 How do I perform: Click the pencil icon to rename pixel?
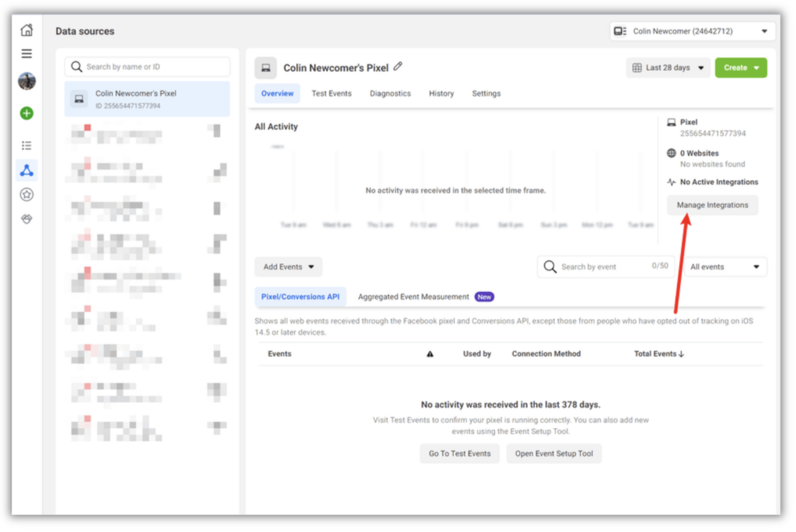[398, 67]
